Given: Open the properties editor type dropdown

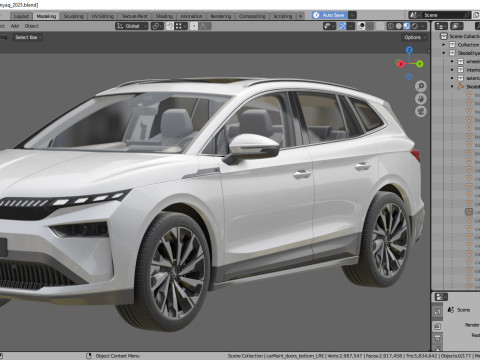Looking at the screenshot, I should click(x=441, y=297).
